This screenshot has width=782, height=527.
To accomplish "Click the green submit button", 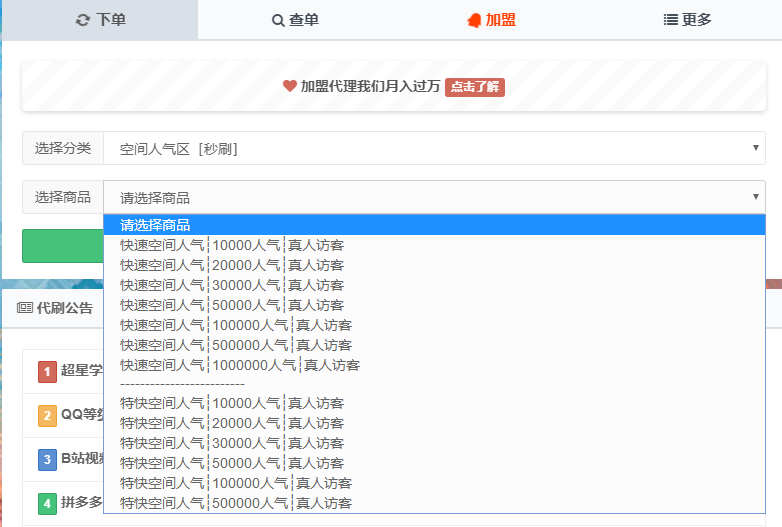I will [62, 246].
